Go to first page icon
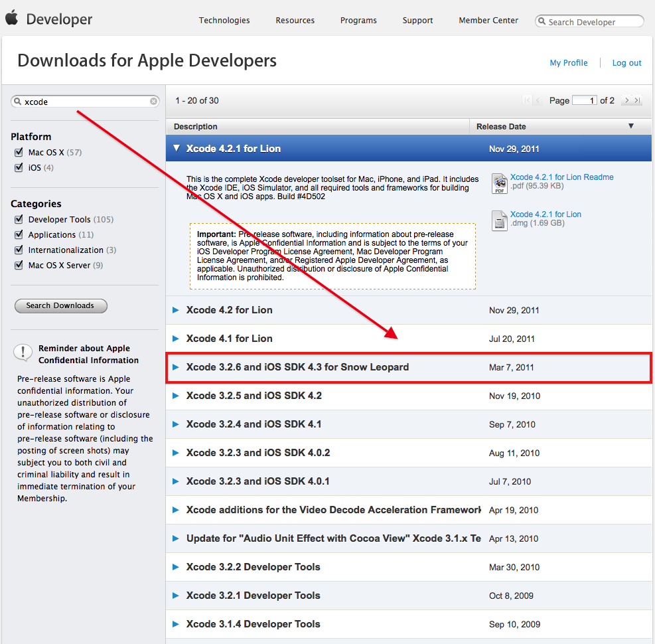 (x=527, y=100)
